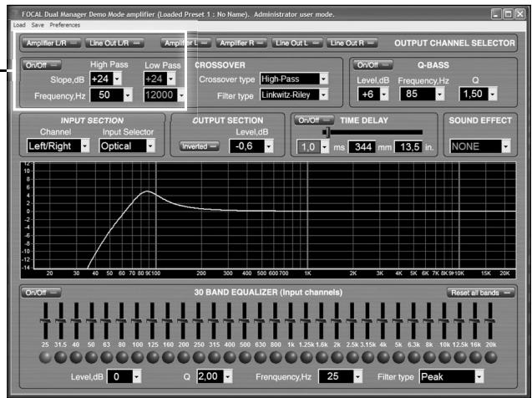The width and height of the screenshot is (532, 398).
Task: Open the Load menu
Action: (x=19, y=25)
